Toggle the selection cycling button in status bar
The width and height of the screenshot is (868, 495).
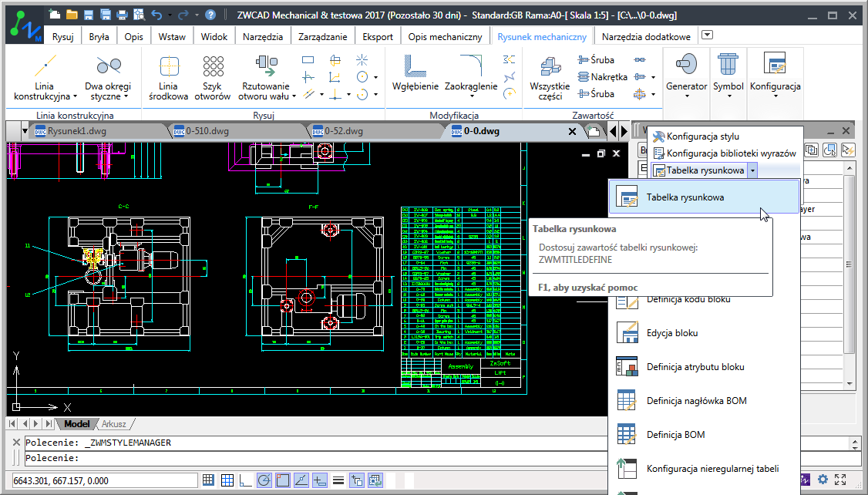coord(357,480)
